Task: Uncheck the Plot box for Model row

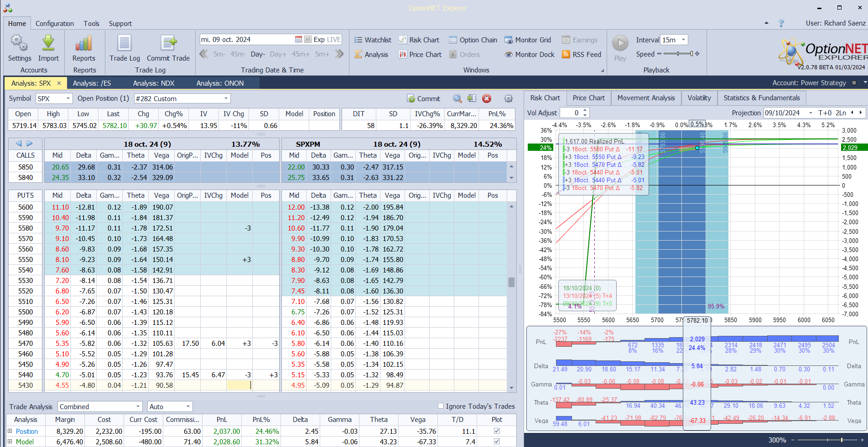Action: [497, 442]
